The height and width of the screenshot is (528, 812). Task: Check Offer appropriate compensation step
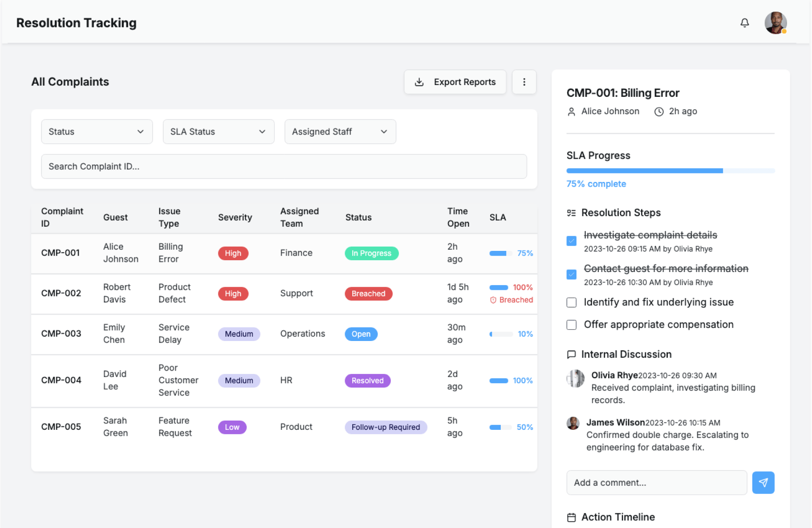point(571,325)
